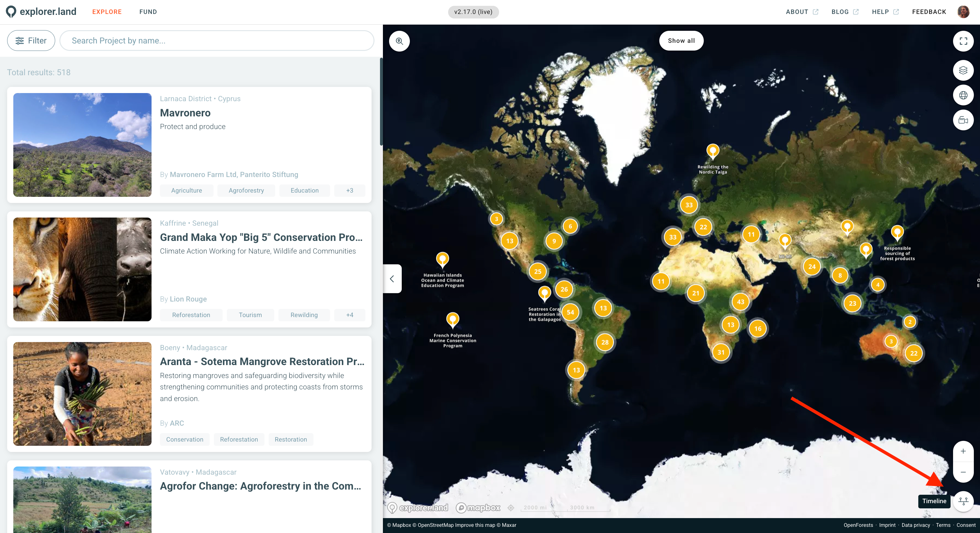The image size is (980, 533).
Task: Open the 43-project cluster in East Africa
Action: [740, 302]
